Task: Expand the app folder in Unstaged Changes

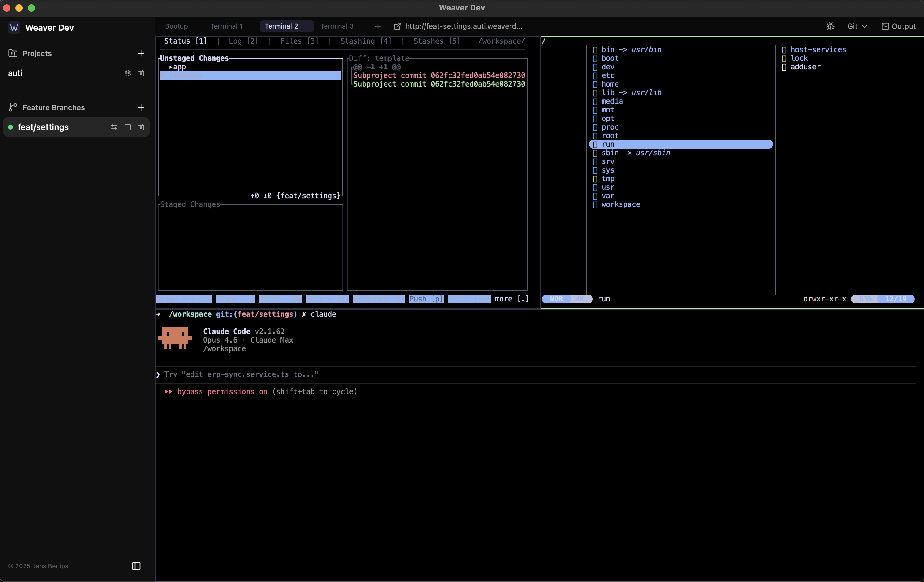Action: click(x=178, y=67)
